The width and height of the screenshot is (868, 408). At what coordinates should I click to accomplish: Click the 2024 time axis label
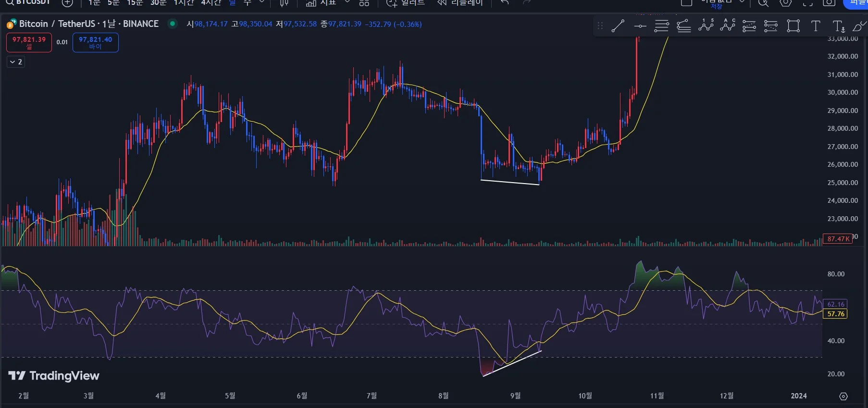[799, 396]
